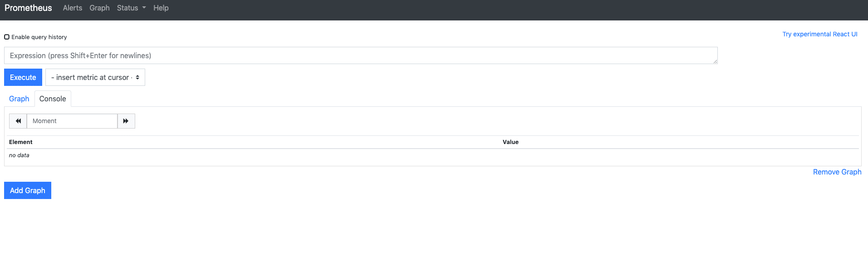This screenshot has height=259, width=868.
Task: Open the Try experimental React UI link
Action: pyautogui.click(x=820, y=34)
